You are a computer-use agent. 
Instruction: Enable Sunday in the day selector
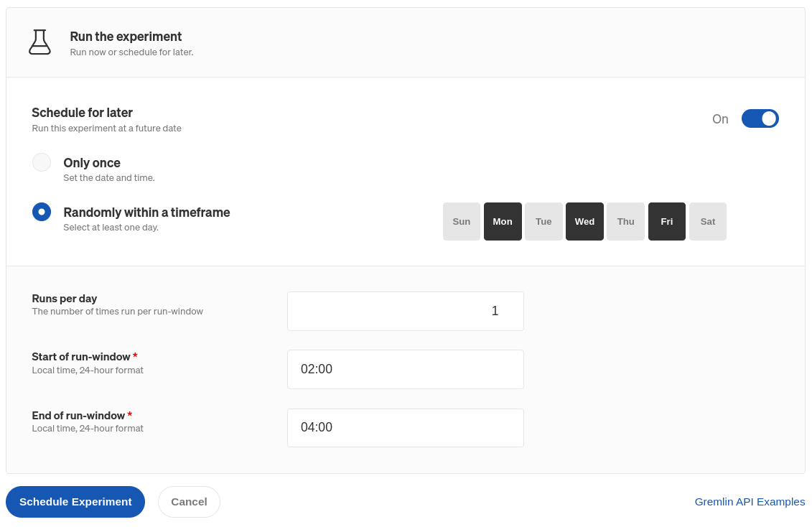pyautogui.click(x=462, y=222)
